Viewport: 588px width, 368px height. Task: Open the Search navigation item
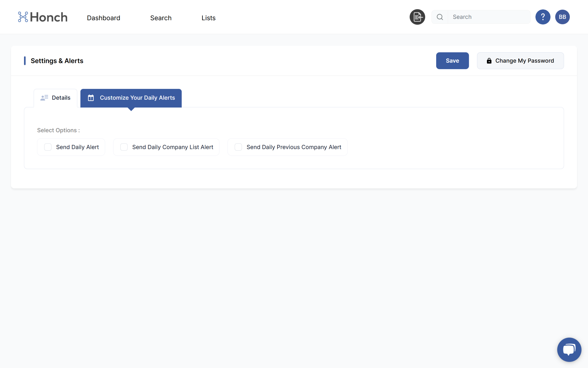[x=161, y=18]
